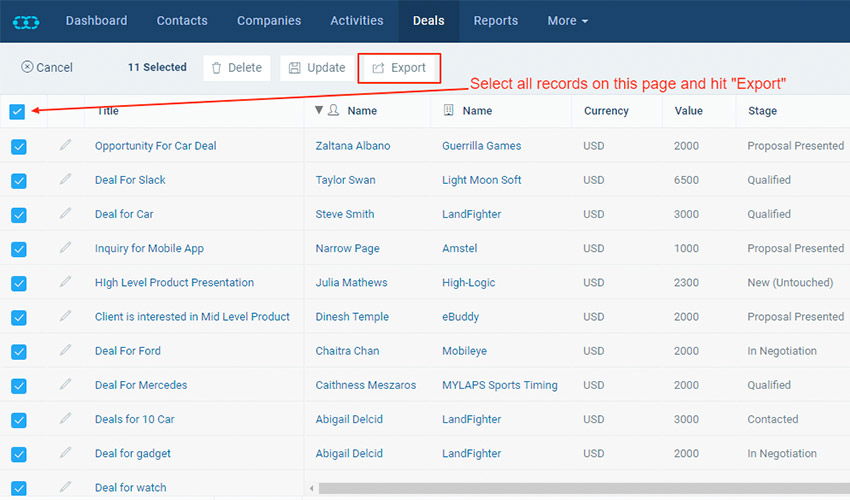This screenshot has width=850, height=500.
Task: Click the Delete button
Action: click(237, 68)
